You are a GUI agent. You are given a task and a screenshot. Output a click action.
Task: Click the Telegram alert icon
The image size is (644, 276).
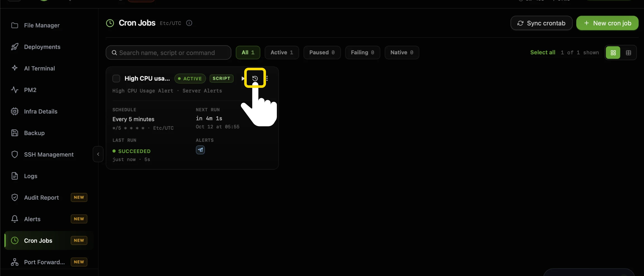[200, 150]
